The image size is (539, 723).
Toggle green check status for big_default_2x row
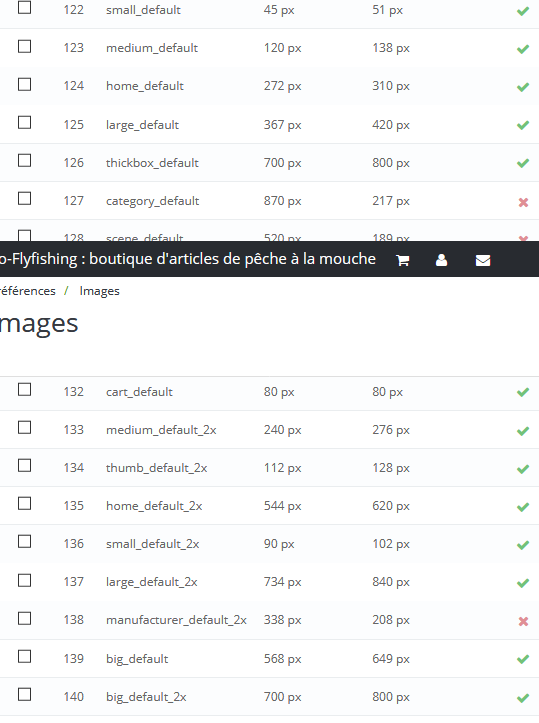click(523, 698)
